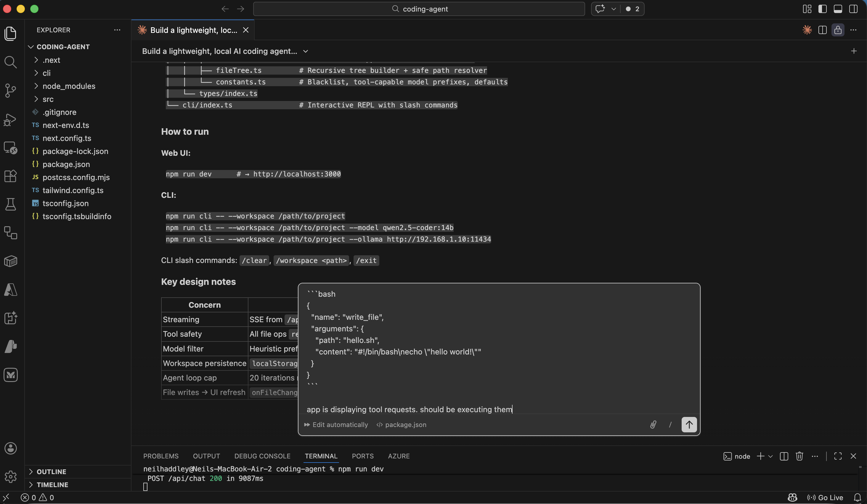Open the MongoDB view
867x504 pixels.
coord(10,375)
